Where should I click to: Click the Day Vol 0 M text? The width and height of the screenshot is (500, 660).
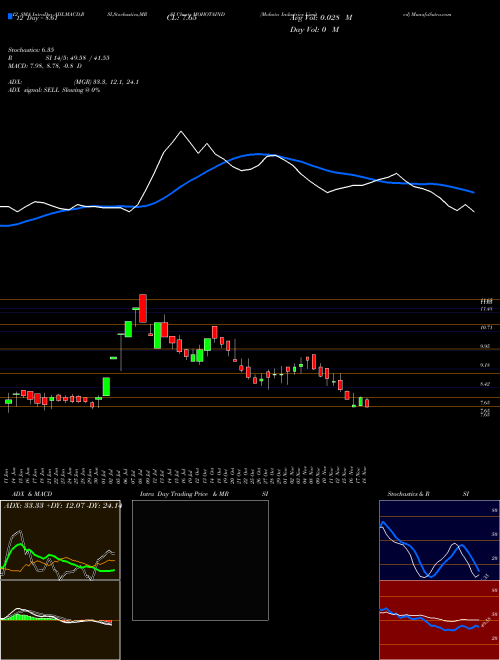tap(314, 30)
